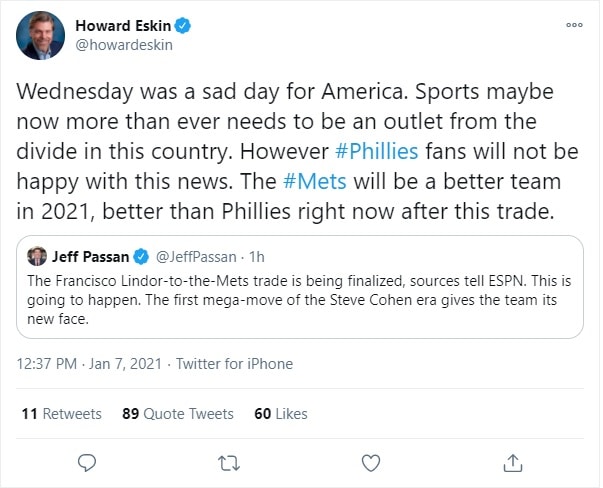Click the Jeff Passan name in quote
The image size is (603, 488).
point(91,256)
